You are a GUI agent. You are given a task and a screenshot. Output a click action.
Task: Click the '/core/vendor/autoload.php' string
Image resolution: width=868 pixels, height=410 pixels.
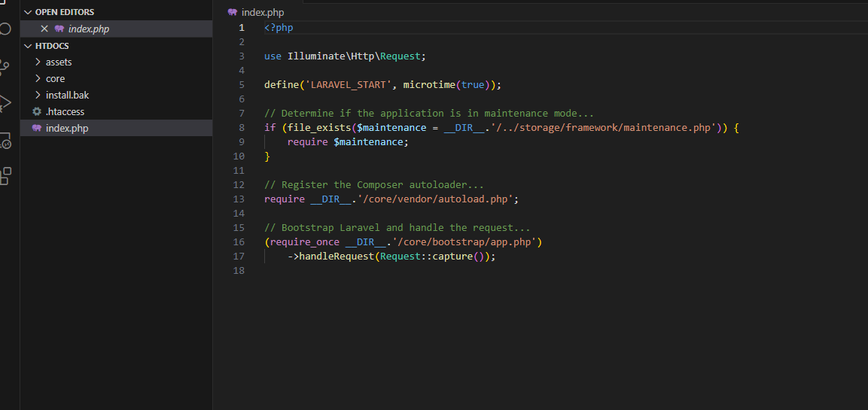click(x=436, y=199)
